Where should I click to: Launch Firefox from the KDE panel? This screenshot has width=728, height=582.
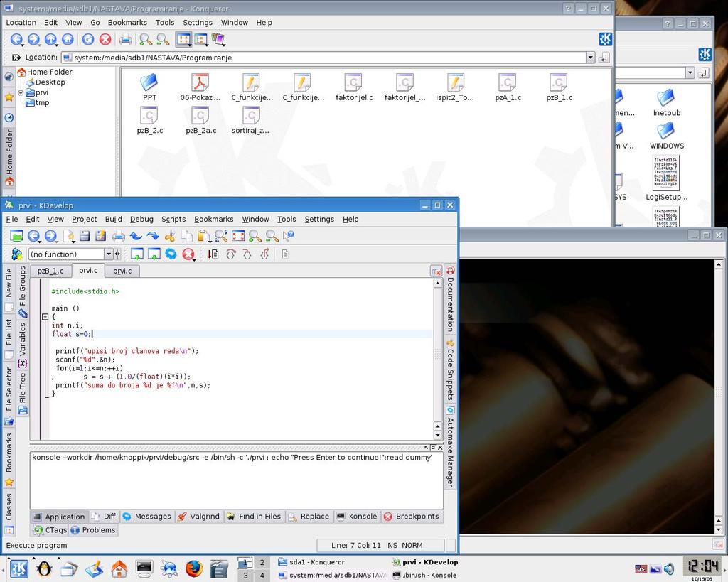194,568
